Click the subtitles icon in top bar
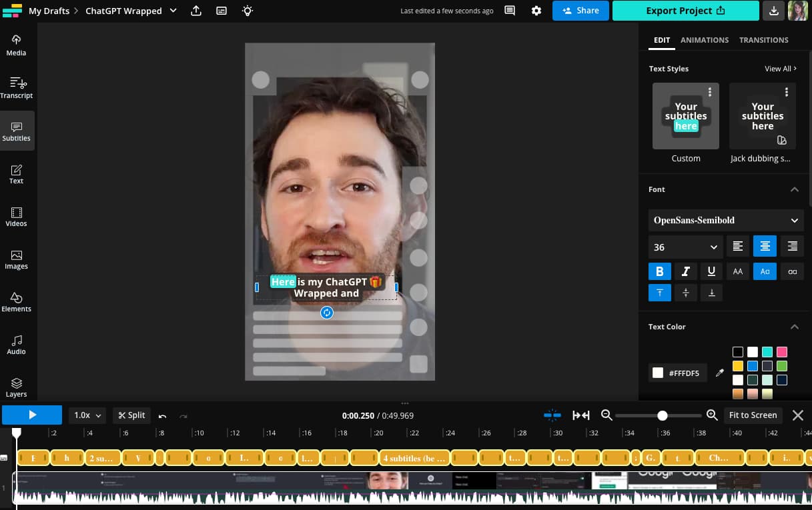 pyautogui.click(x=222, y=11)
